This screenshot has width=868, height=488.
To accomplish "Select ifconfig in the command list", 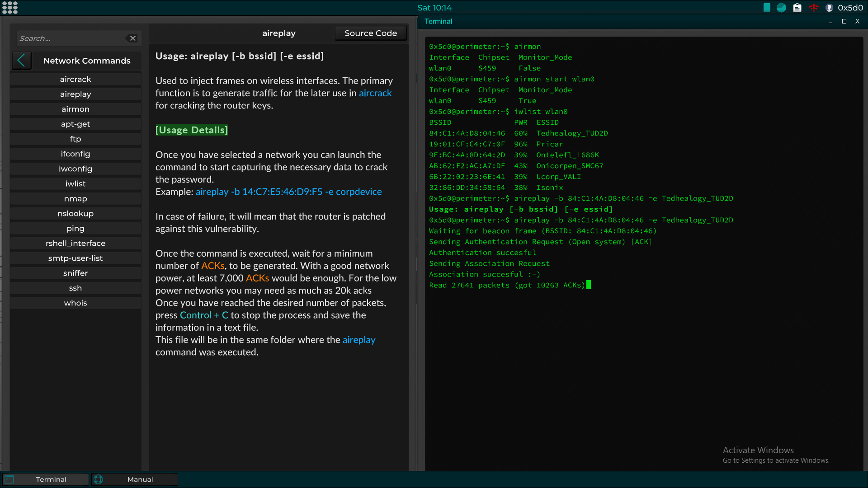I will pos(75,154).
